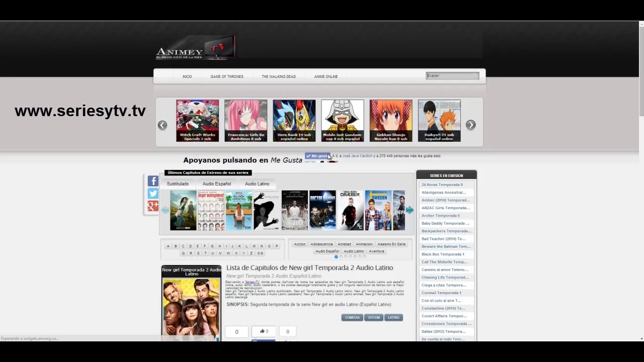Open Anime Online menu item
The width and height of the screenshot is (644, 362).
point(326,76)
